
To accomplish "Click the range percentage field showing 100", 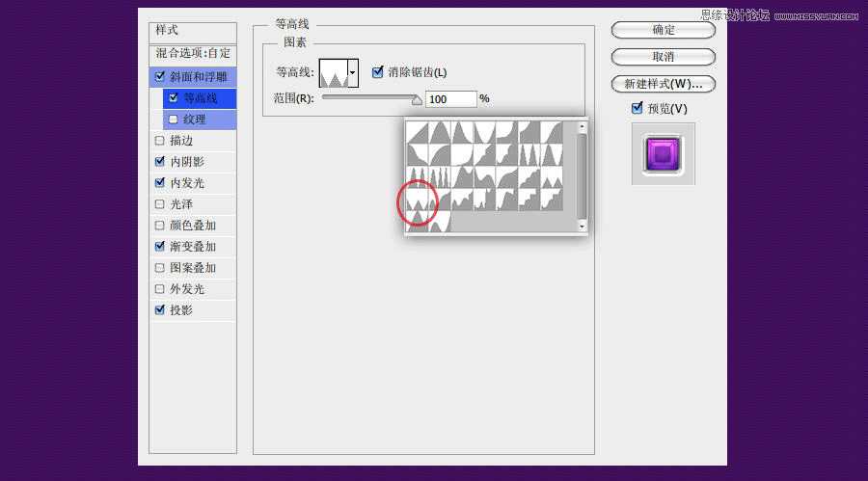I will tap(450, 99).
